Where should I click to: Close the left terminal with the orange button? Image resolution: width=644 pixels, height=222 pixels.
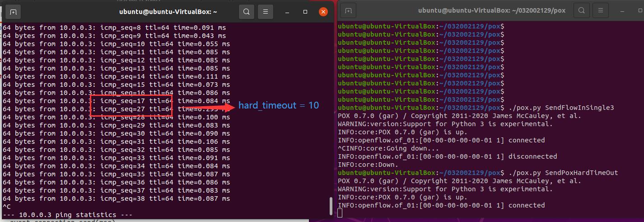[x=322, y=12]
